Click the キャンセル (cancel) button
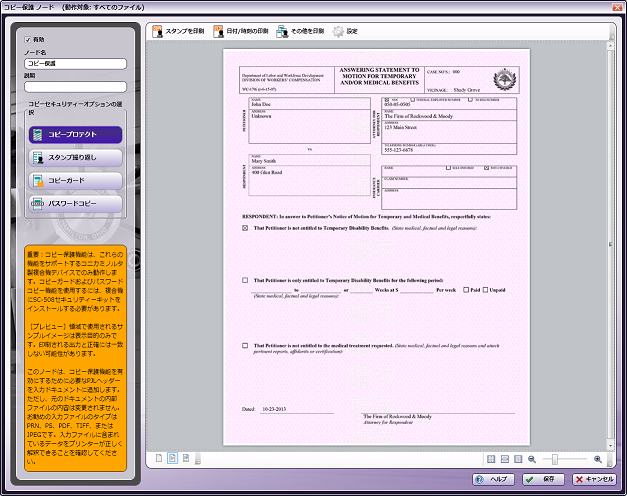 coord(594,479)
